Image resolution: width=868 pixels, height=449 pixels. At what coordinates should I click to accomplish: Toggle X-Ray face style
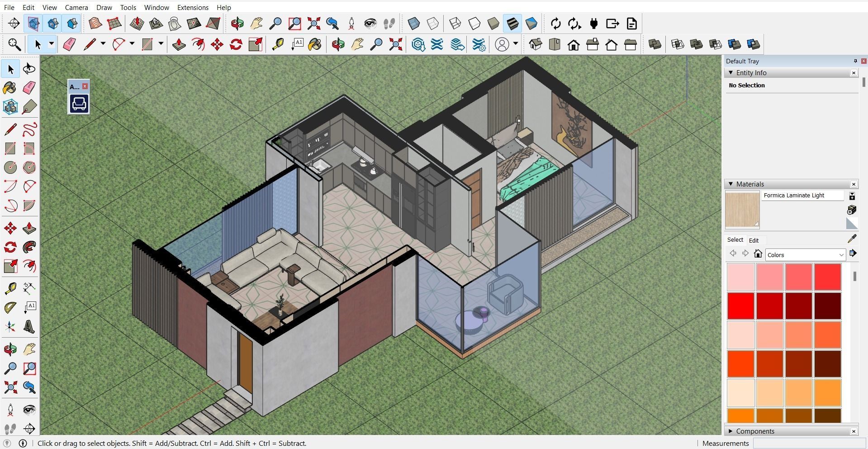(x=413, y=24)
